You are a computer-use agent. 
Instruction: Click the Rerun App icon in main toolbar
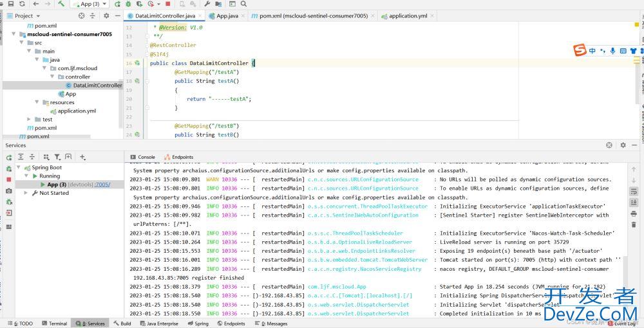pyautogui.click(x=117, y=4)
